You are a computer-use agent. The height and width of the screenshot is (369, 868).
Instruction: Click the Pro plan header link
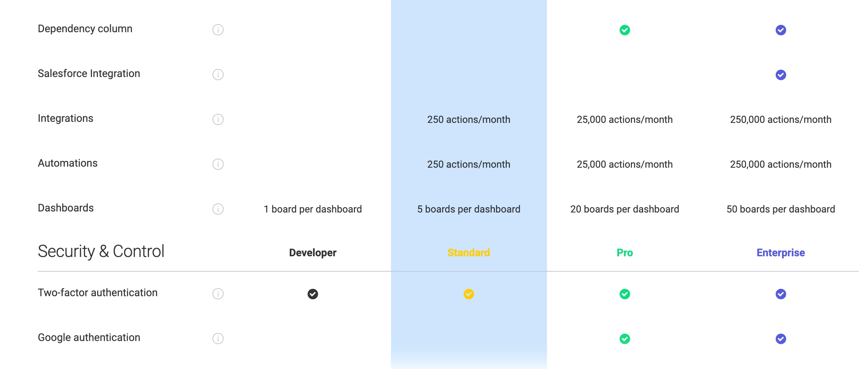pyautogui.click(x=625, y=252)
